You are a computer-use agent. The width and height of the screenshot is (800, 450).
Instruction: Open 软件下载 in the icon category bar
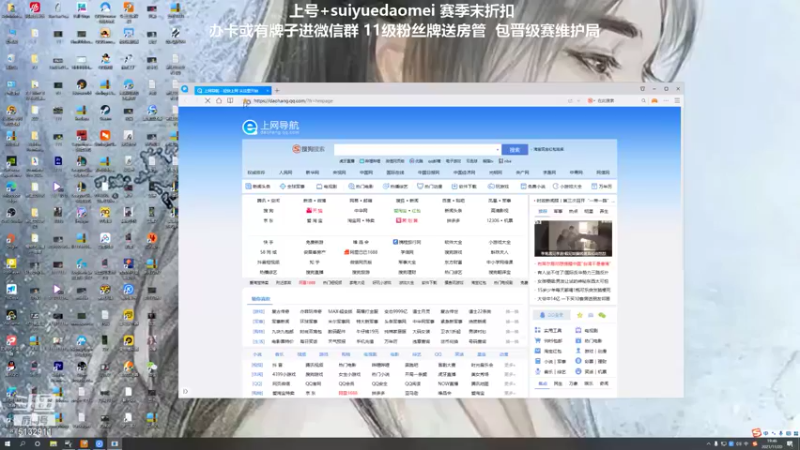click(464, 187)
